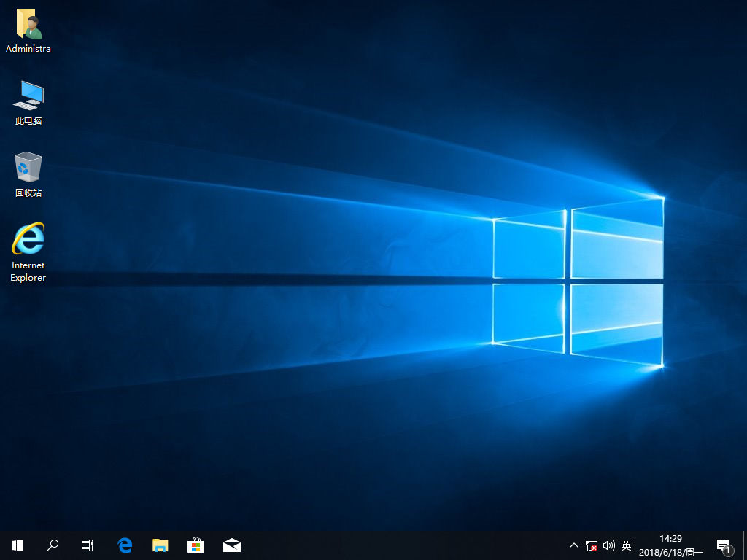Image resolution: width=747 pixels, height=560 pixels.
Task: Open the Windows Start menu
Action: pyautogui.click(x=18, y=545)
